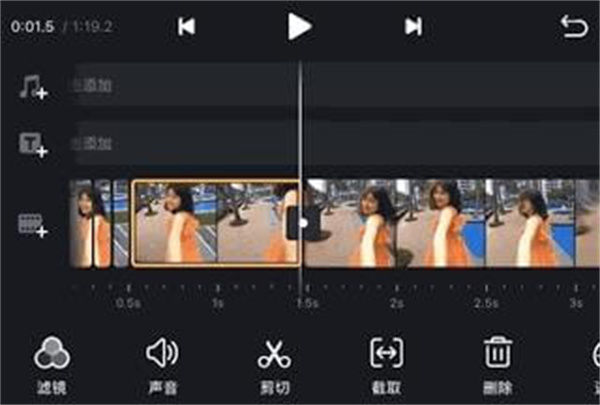Open the 滤镜 filter tool
Screen dimensions: 600x405
[x=52, y=366]
